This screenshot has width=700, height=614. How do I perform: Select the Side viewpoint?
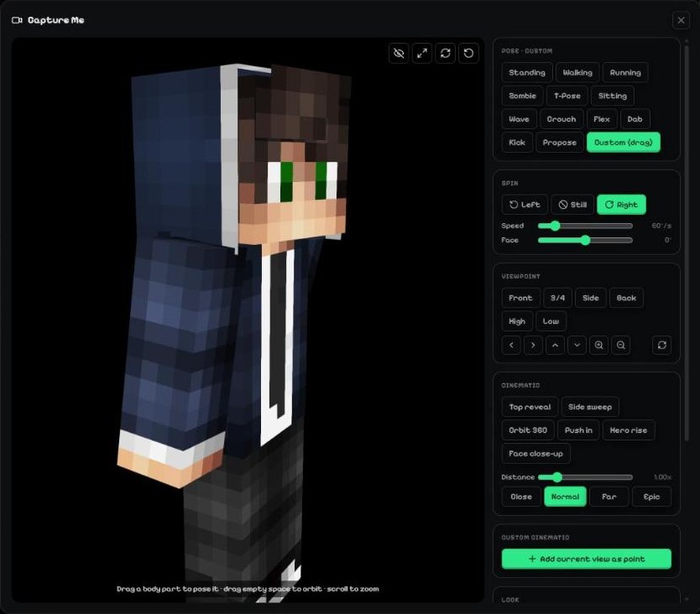pyautogui.click(x=591, y=298)
